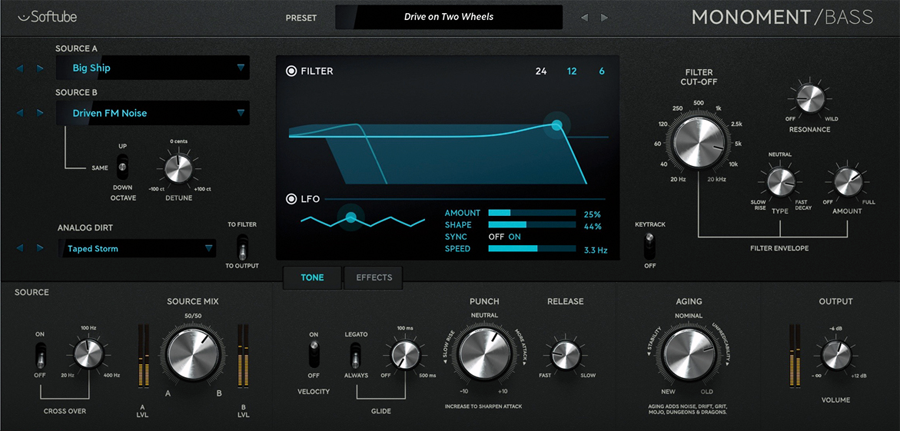Open Analog Dirt dropdown showing Taped Storm

[137, 248]
